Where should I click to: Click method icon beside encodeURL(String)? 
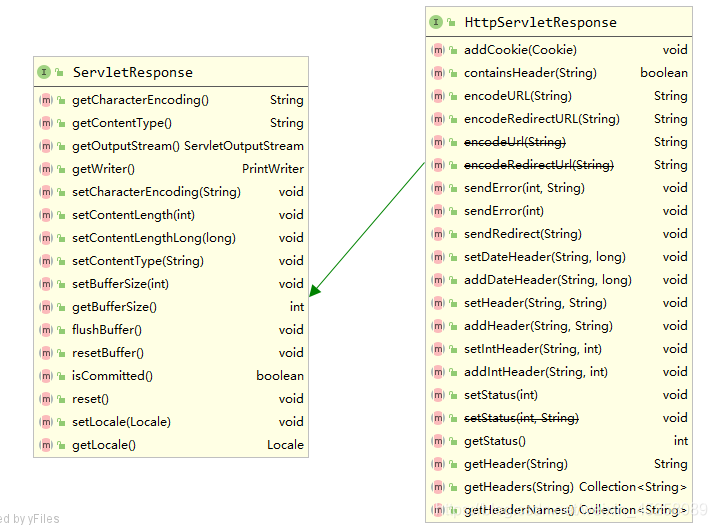pyautogui.click(x=438, y=96)
